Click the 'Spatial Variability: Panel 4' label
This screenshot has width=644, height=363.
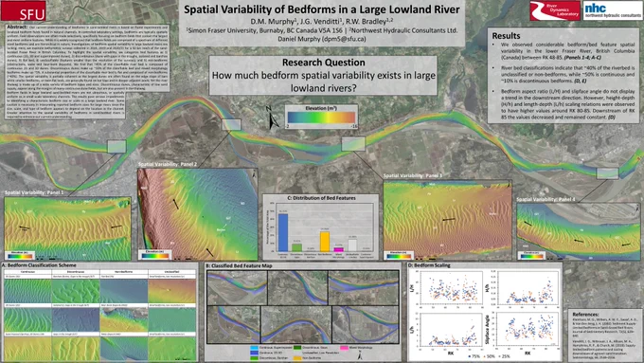coord(546,199)
